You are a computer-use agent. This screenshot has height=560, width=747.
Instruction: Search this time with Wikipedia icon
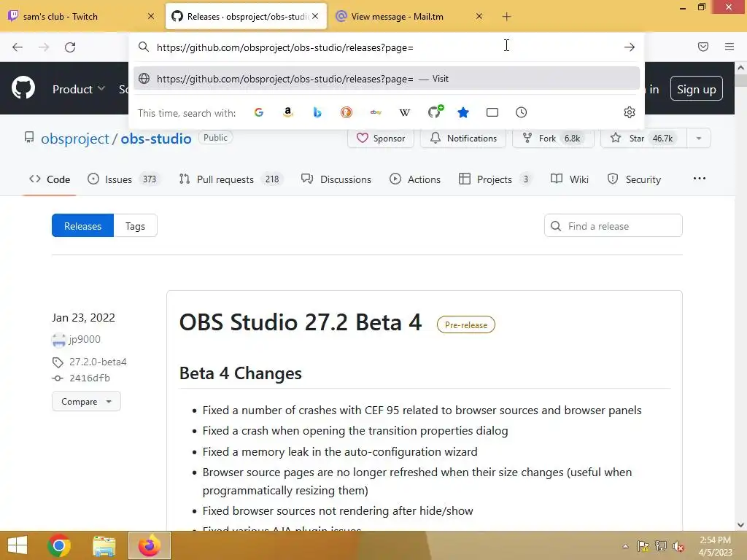click(x=404, y=112)
